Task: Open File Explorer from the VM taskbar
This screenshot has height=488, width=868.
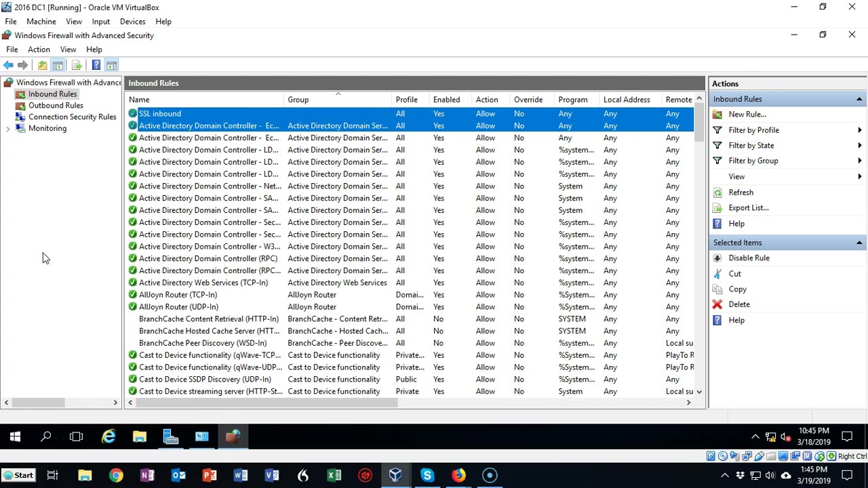Action: point(140,437)
